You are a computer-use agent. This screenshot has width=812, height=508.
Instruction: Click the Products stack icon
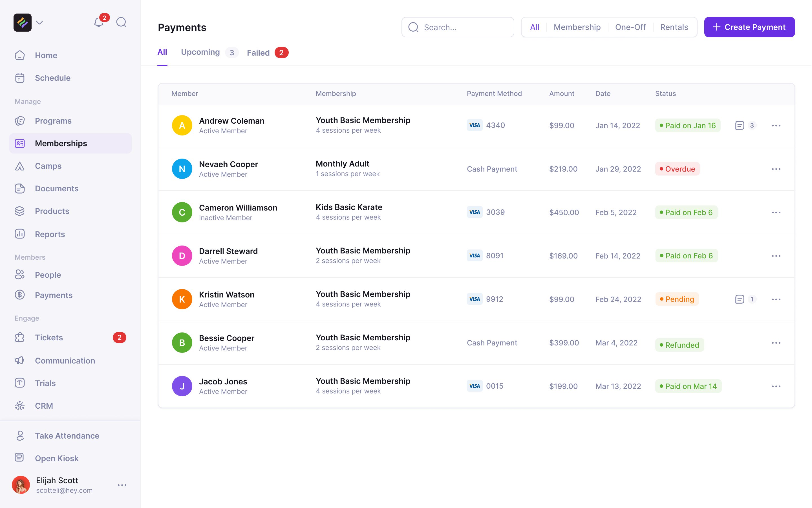coord(20,211)
